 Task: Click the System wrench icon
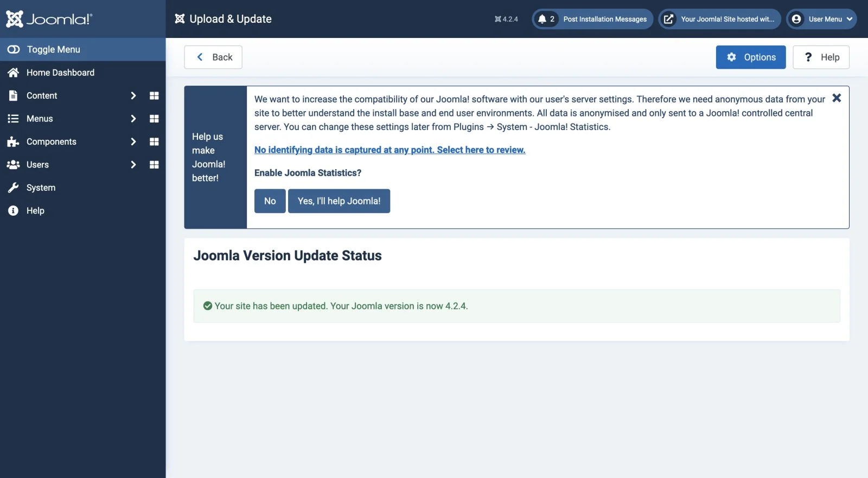[13, 188]
